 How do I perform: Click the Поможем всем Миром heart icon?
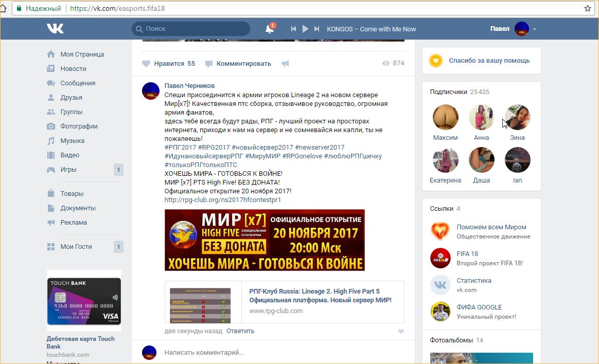pyautogui.click(x=440, y=231)
